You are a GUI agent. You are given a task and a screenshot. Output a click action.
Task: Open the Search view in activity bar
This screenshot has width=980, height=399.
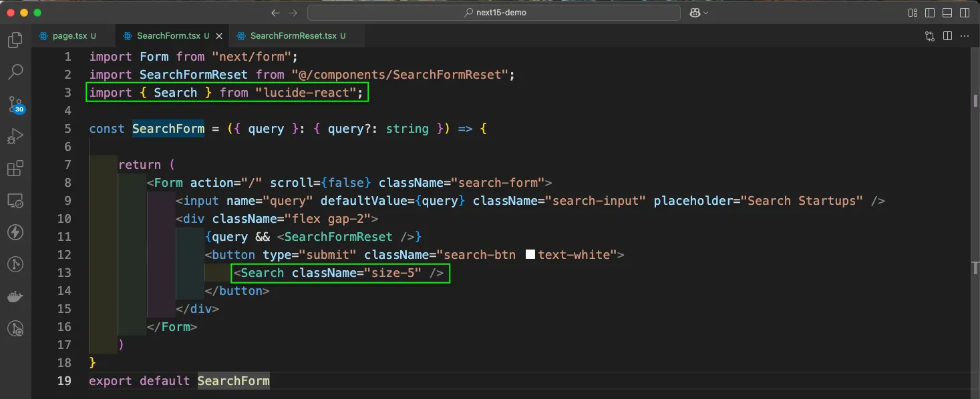point(15,71)
